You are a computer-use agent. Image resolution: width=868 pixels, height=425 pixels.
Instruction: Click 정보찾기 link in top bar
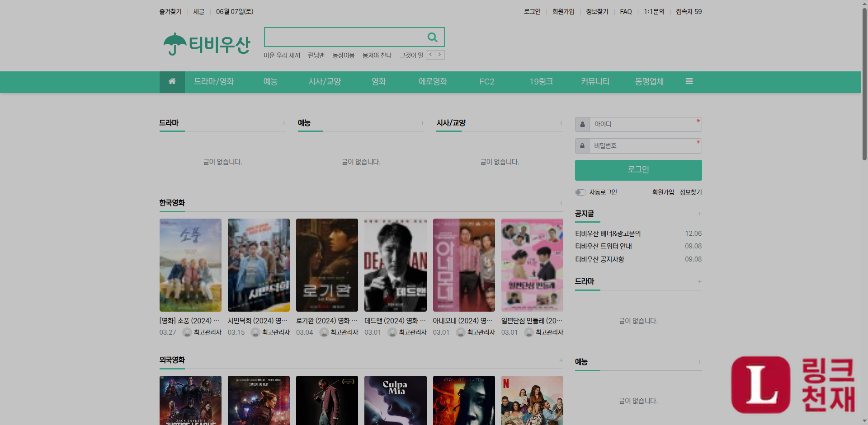click(x=597, y=12)
